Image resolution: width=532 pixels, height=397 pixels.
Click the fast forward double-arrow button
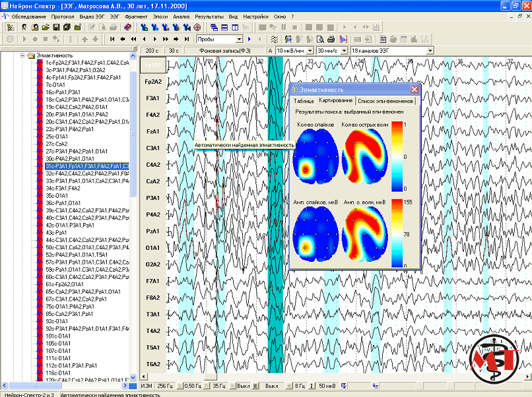pos(165,40)
